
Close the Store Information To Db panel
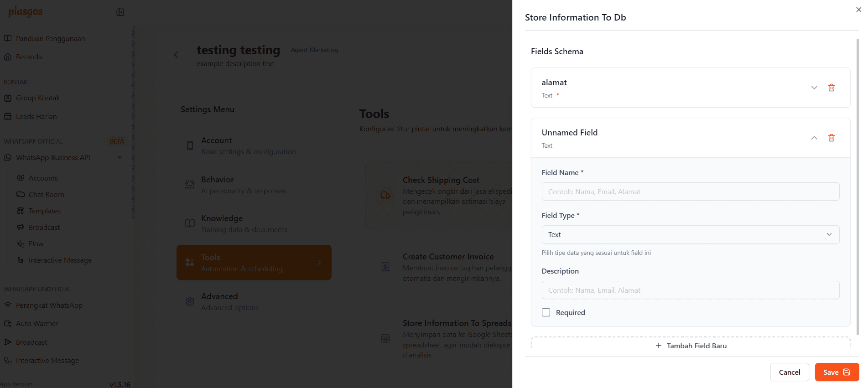[x=858, y=10]
